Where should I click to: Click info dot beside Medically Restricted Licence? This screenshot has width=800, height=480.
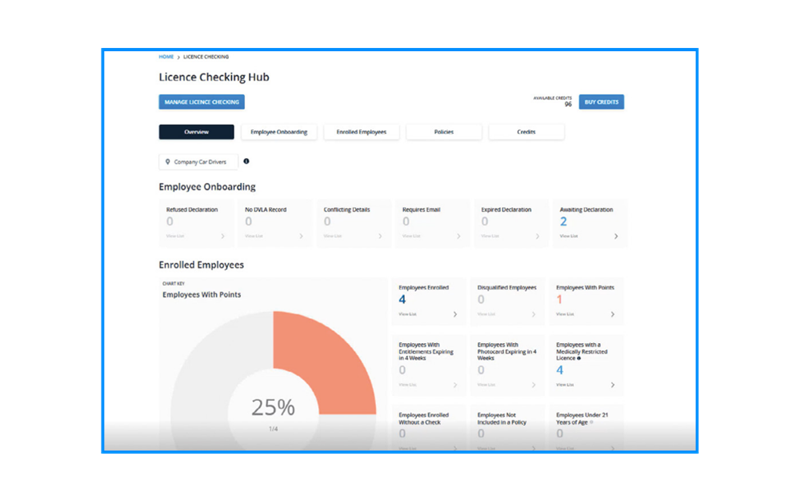pyautogui.click(x=579, y=358)
